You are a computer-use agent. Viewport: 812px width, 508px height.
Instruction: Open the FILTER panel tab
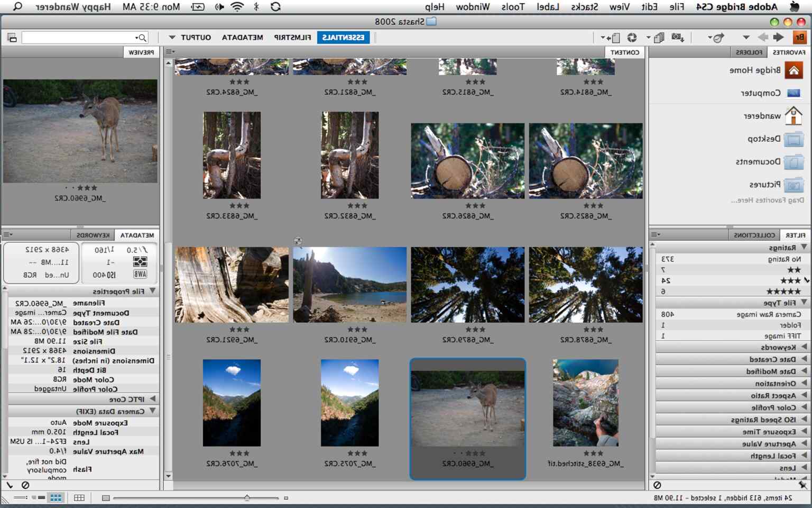point(795,235)
